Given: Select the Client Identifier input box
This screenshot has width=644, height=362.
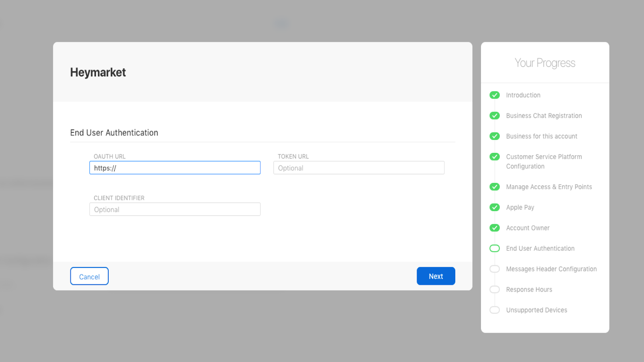Looking at the screenshot, I should (175, 209).
